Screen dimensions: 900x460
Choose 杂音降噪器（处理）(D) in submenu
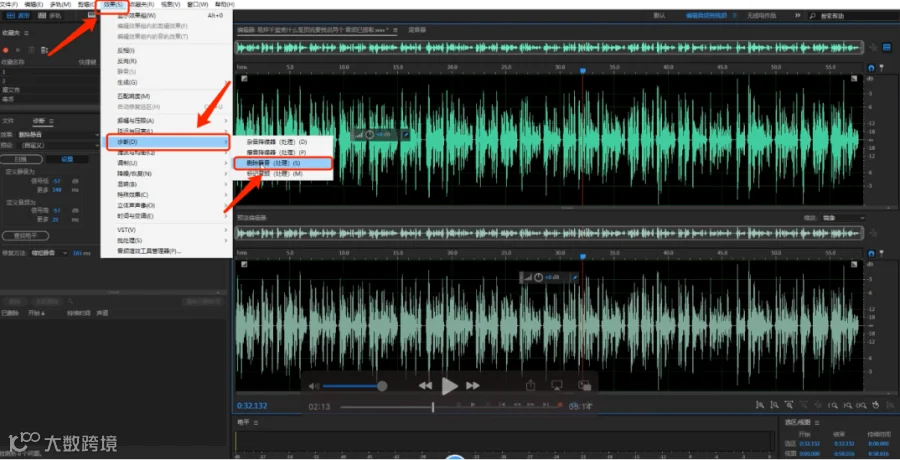pyautogui.click(x=283, y=141)
